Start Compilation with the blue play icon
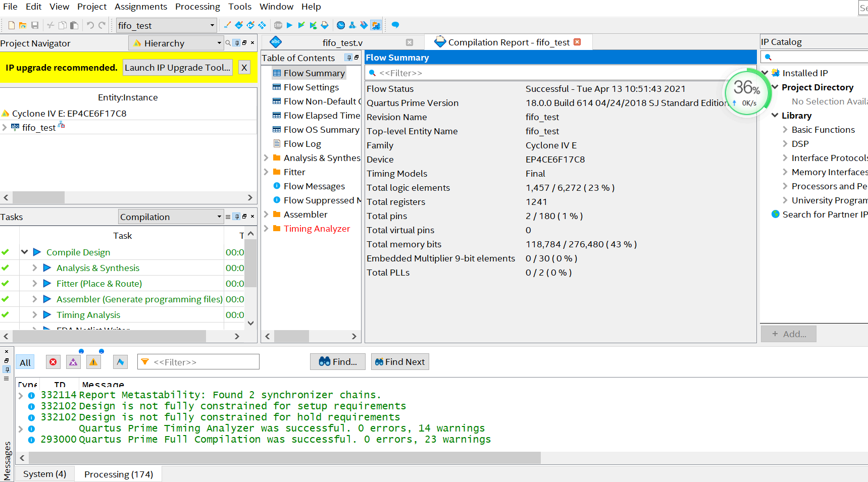 click(x=289, y=25)
